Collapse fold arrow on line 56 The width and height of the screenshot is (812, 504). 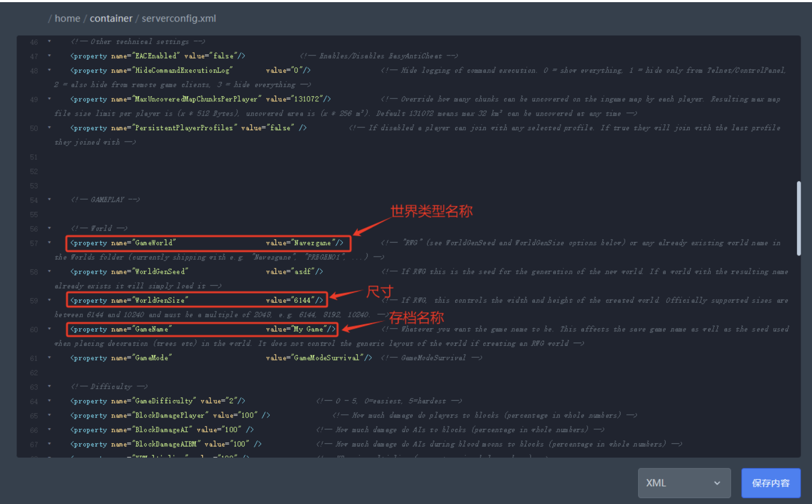[x=49, y=229]
